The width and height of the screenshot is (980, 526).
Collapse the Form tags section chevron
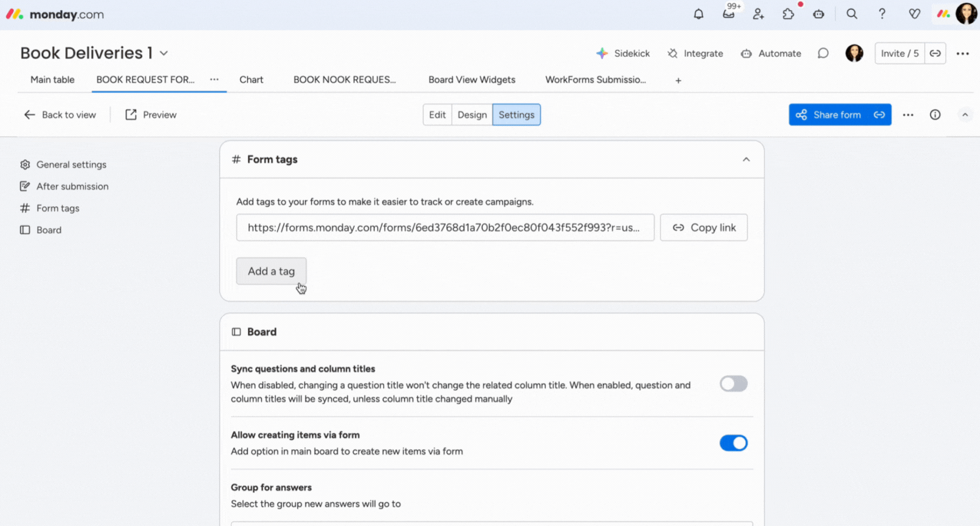coord(746,160)
